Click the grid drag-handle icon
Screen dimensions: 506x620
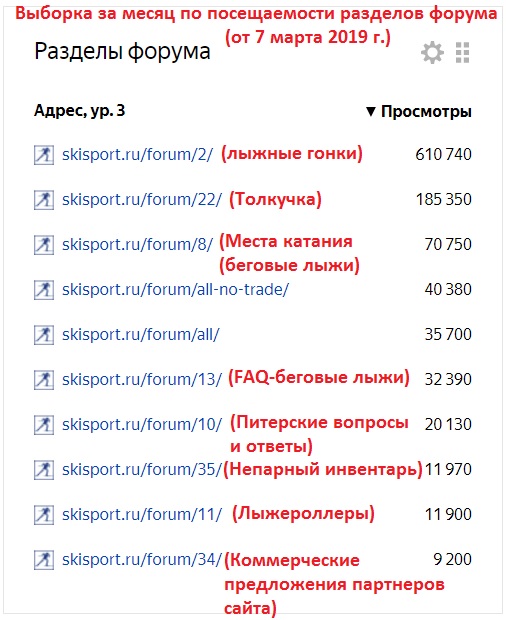click(x=462, y=52)
